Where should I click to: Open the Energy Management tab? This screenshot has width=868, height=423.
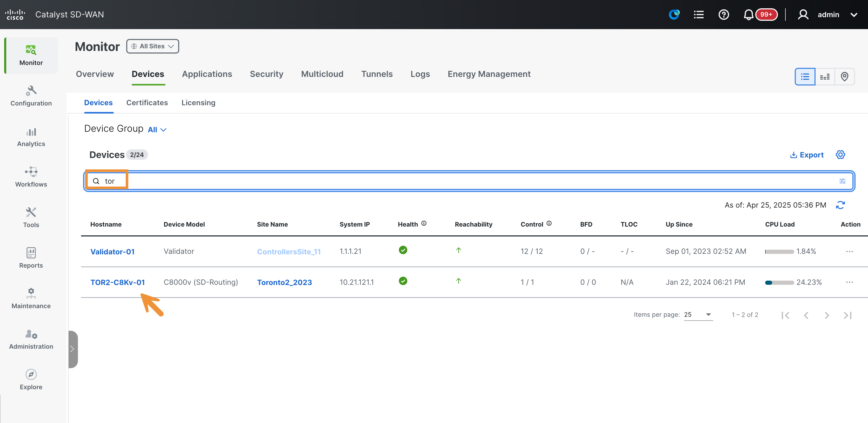489,74
